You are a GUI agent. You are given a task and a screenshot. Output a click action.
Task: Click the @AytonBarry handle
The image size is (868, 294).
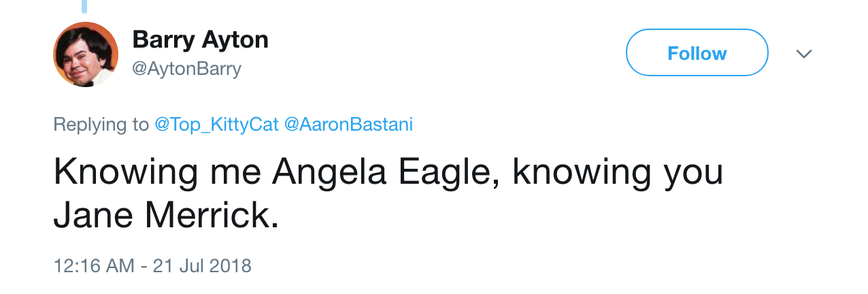coord(186,69)
